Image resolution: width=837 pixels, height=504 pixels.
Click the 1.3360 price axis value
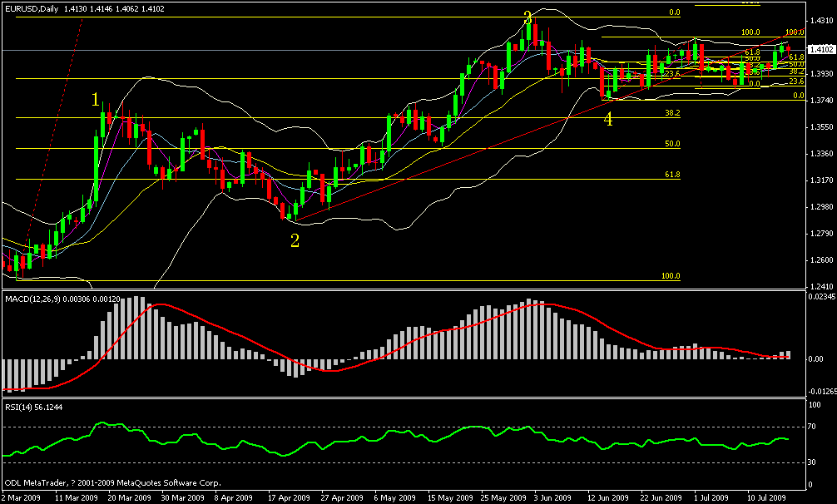pyautogui.click(x=821, y=154)
